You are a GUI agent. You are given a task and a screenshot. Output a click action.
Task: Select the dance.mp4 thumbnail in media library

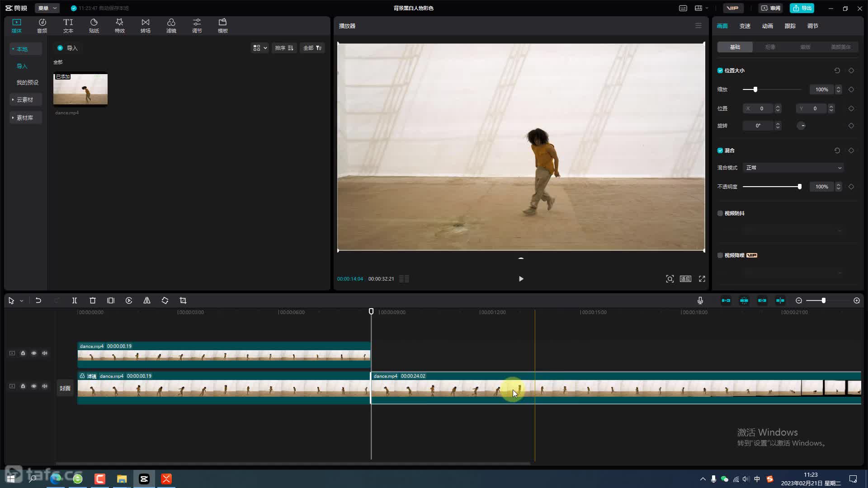(x=80, y=89)
